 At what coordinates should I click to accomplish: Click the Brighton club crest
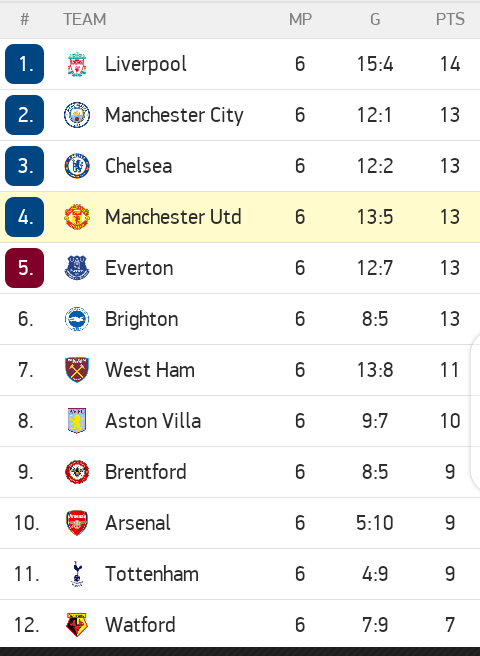pyautogui.click(x=77, y=319)
